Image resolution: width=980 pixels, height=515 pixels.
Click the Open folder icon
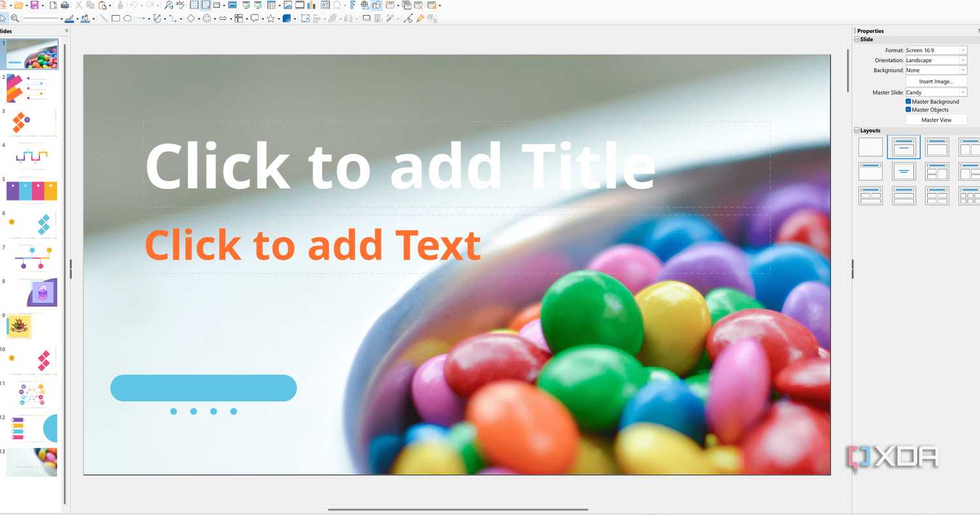18,5
